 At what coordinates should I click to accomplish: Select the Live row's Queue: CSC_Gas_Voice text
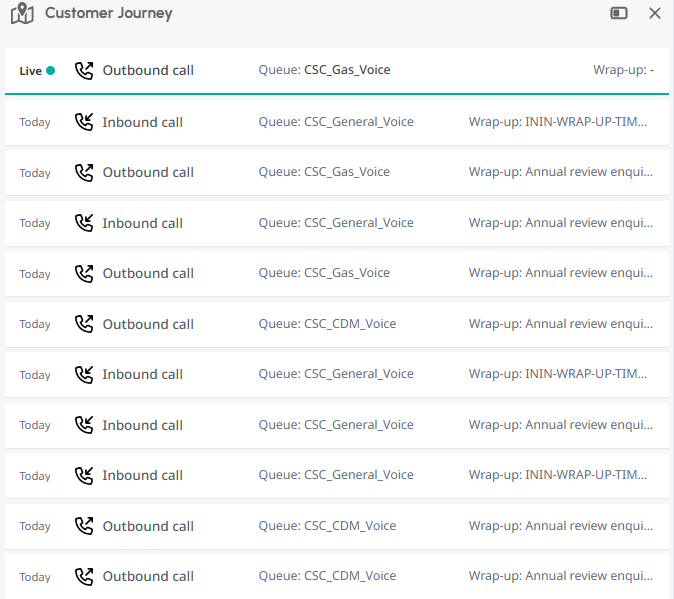[x=324, y=71]
